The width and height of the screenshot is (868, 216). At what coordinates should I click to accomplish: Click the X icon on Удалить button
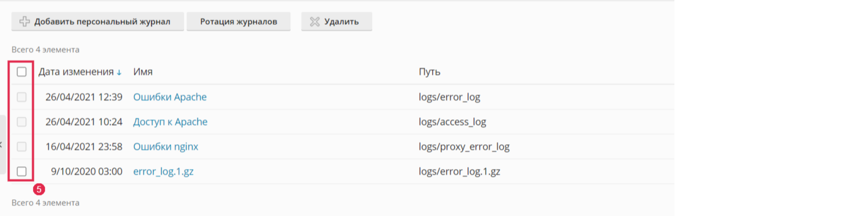pyautogui.click(x=315, y=22)
